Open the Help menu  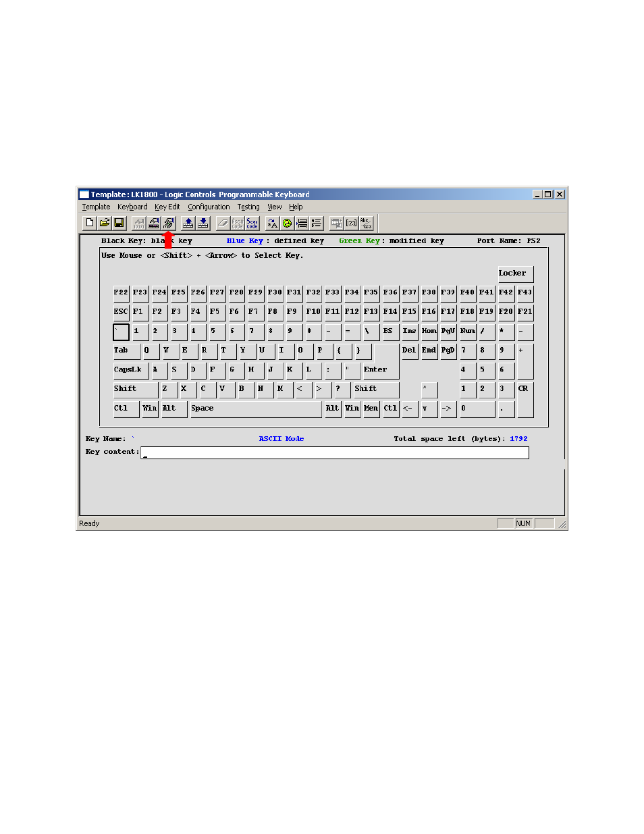(296, 207)
